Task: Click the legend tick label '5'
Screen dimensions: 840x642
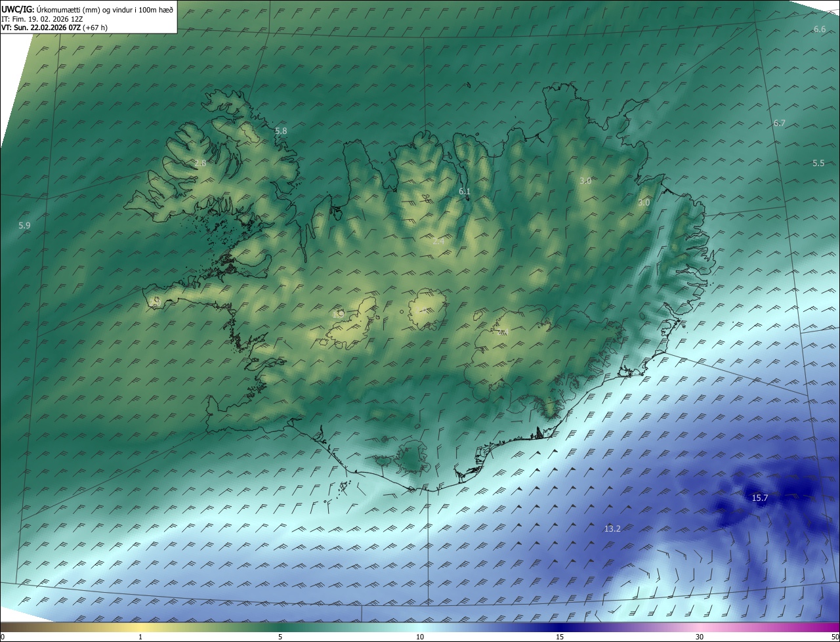Action: coord(280,637)
